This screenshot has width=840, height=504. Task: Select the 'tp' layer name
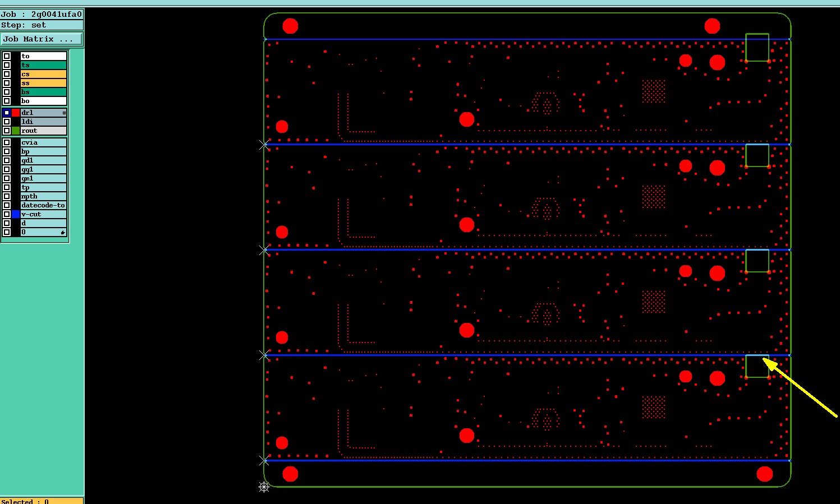click(44, 187)
